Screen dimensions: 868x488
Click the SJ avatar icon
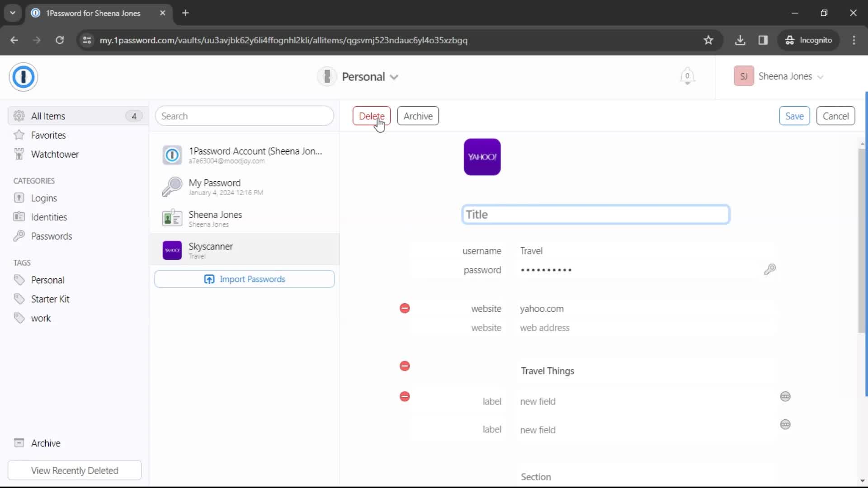pos(744,76)
